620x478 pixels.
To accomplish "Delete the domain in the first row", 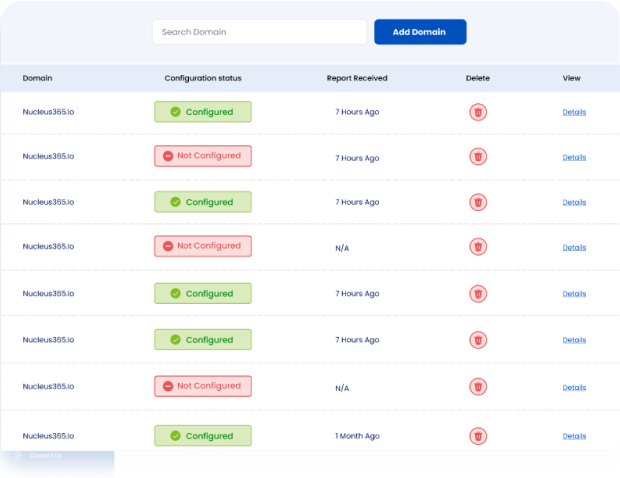I will 478,112.
